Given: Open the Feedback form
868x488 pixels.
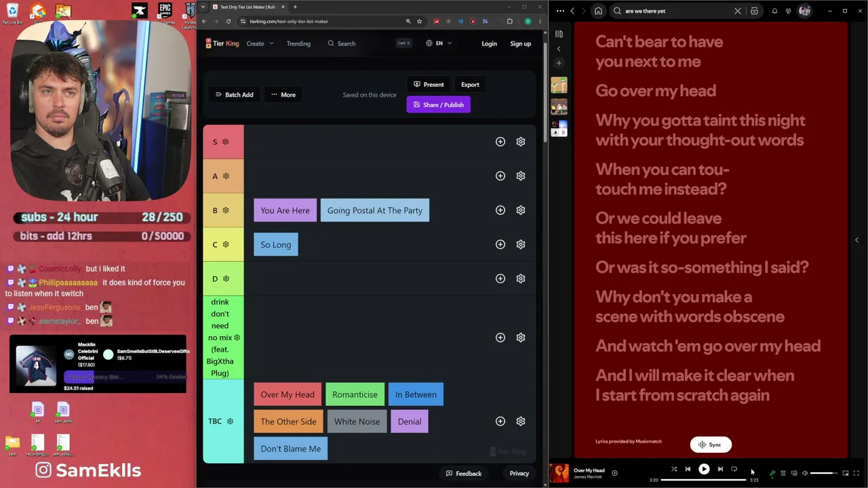Looking at the screenshot, I should [464, 474].
